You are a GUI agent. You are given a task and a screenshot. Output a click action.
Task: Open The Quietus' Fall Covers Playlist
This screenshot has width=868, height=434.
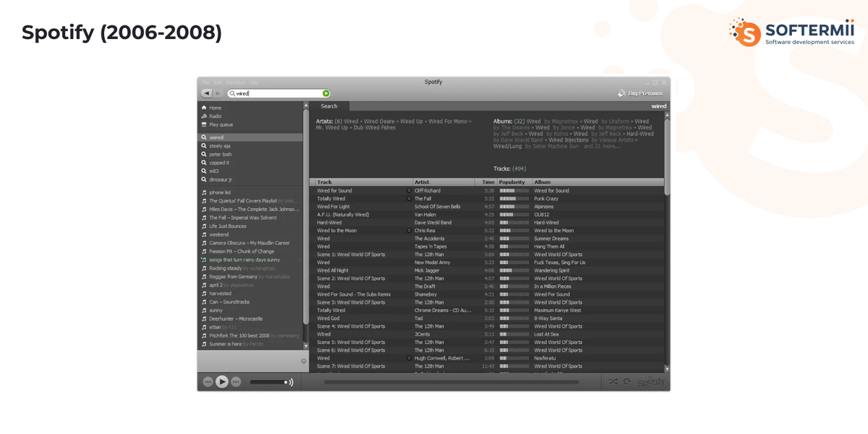250,200
